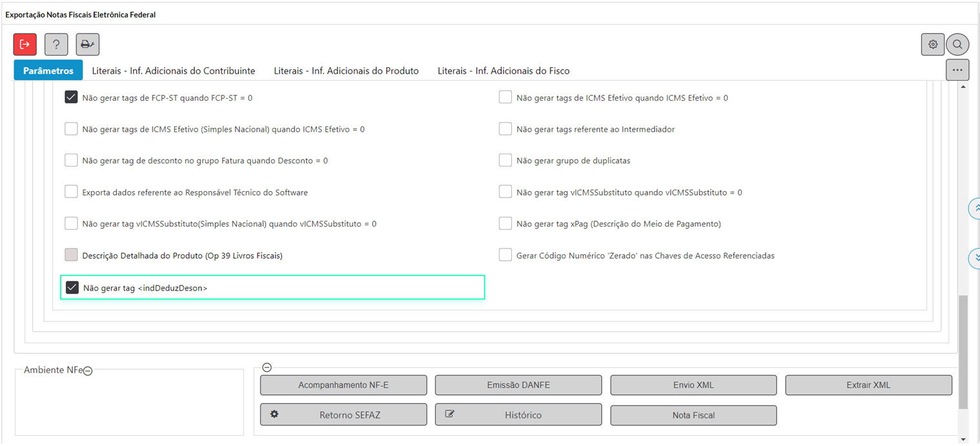Open help with the question mark icon
Screen dimensions: 980x446
pyautogui.click(x=56, y=44)
